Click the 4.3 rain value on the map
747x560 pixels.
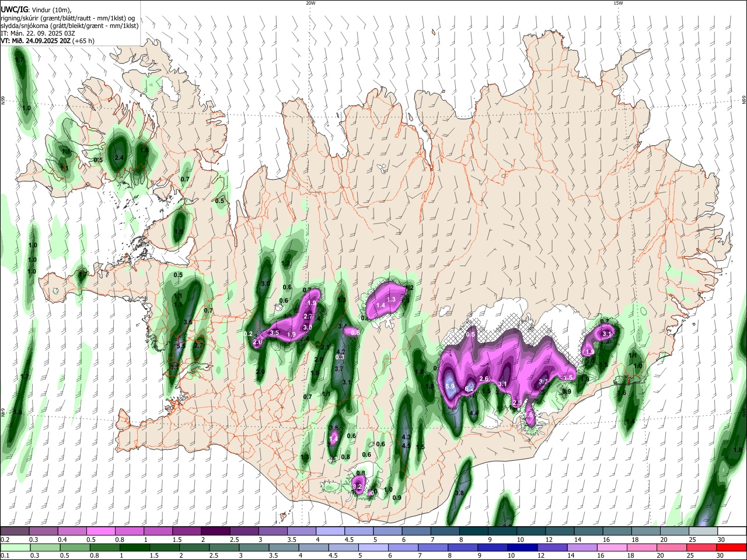[407, 437]
